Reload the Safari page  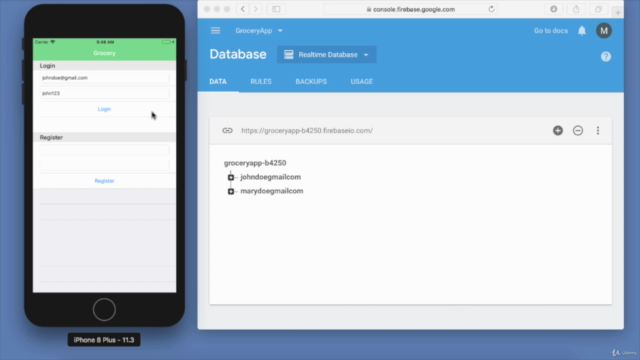[491, 9]
